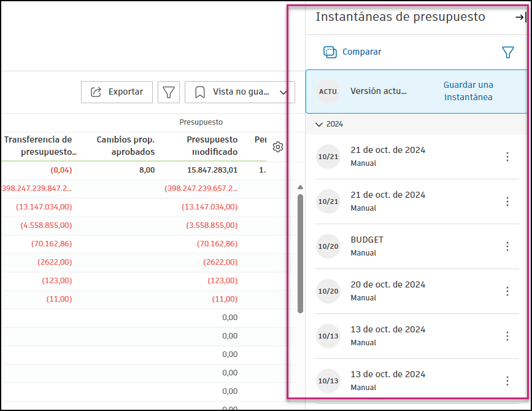Open the funnel filter icon beside Exportar
Viewport: 532px width, 411px height.
point(169,92)
